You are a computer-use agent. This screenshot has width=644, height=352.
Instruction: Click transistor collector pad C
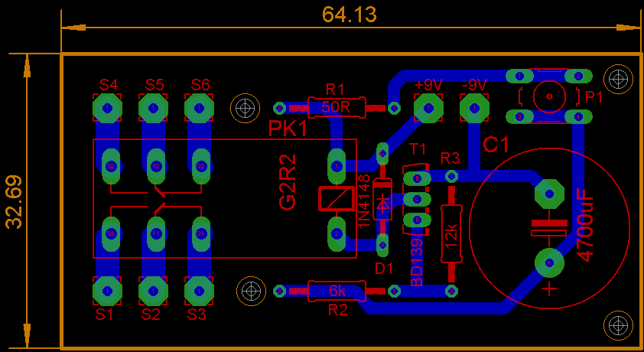[418, 199]
